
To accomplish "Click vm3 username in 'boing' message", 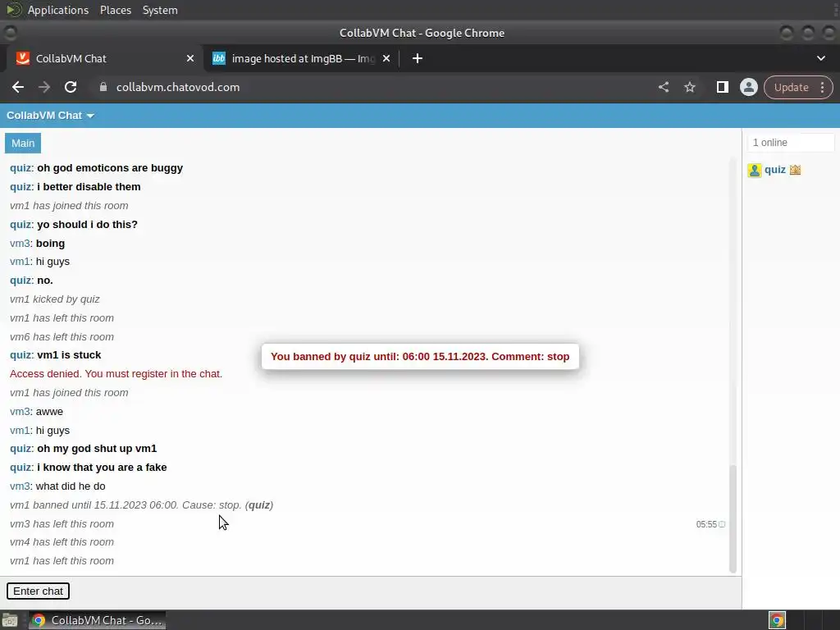I will [20, 243].
